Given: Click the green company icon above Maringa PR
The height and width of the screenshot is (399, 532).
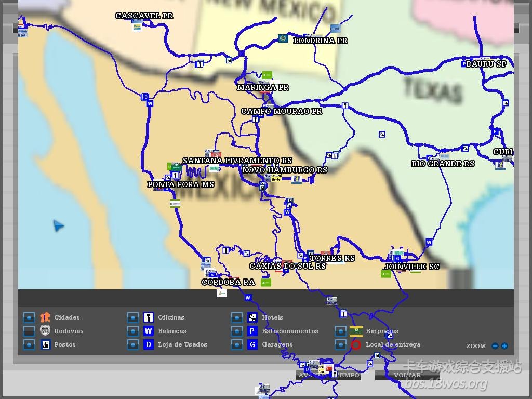Looking at the screenshot, I should coord(267,75).
